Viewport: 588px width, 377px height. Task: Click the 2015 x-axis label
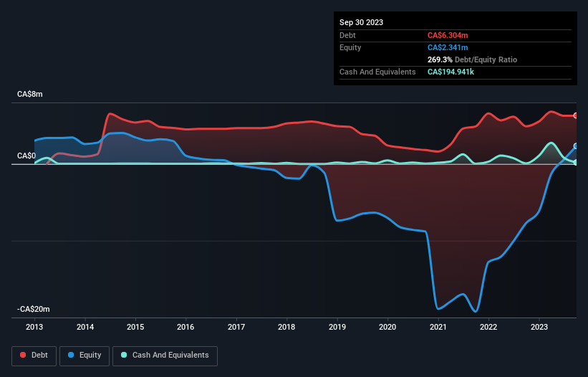click(x=135, y=327)
